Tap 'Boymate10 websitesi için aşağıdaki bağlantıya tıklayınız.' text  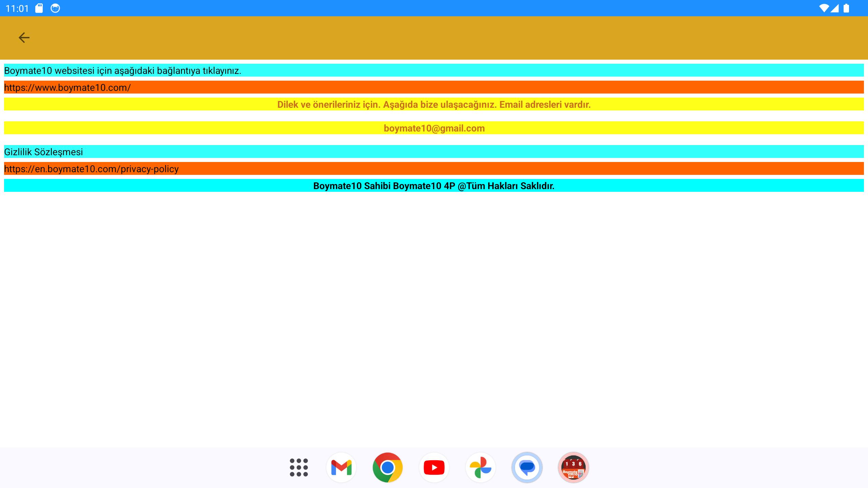point(434,70)
